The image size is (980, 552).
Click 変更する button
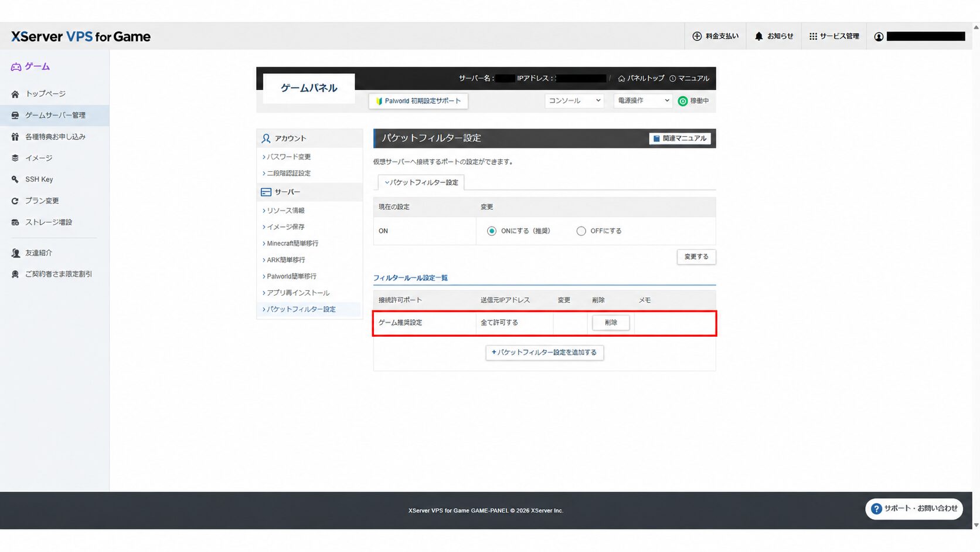(x=696, y=257)
